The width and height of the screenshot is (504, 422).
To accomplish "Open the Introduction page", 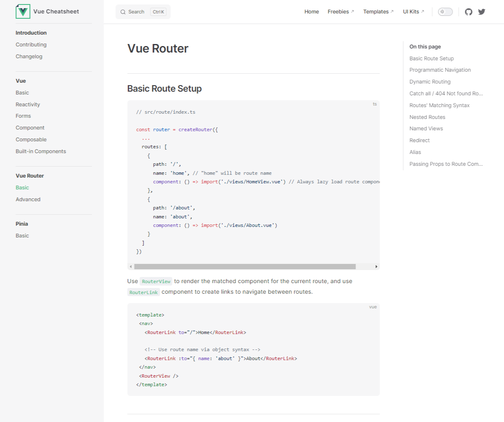I will click(31, 33).
